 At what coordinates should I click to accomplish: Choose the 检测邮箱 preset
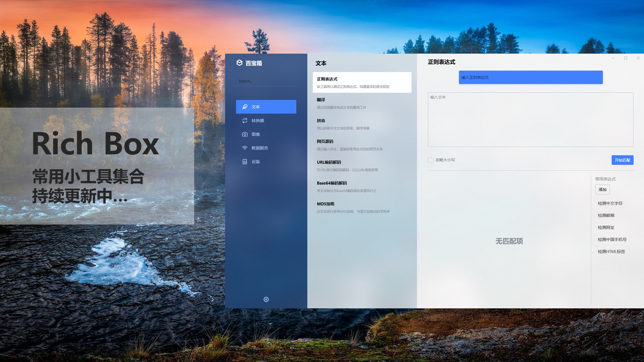606,216
